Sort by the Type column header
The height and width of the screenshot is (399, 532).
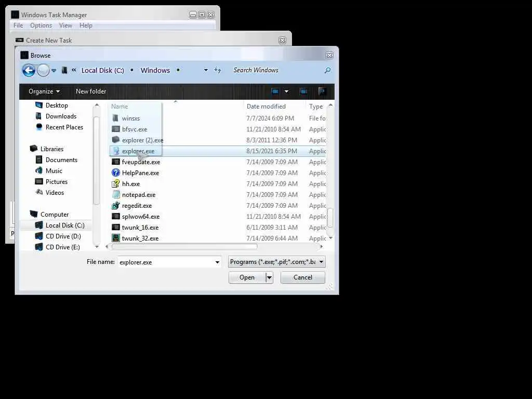[x=316, y=106]
